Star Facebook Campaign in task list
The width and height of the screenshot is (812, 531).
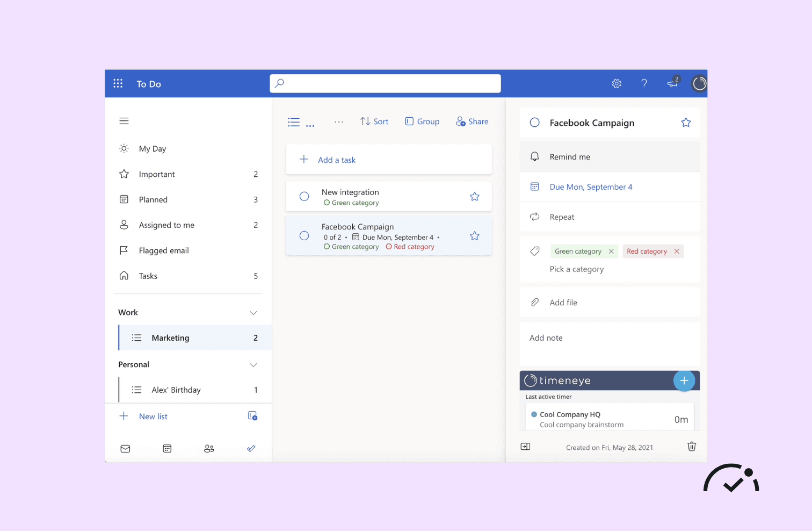point(475,236)
